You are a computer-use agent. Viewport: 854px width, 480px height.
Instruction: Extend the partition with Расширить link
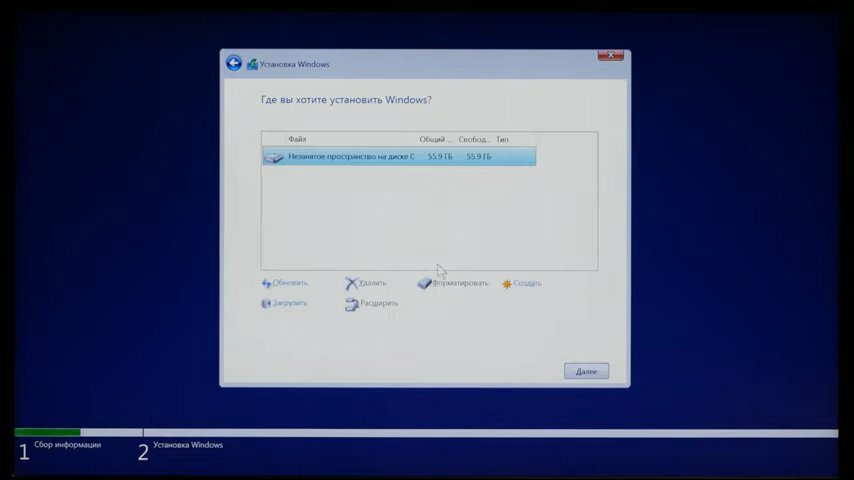click(x=379, y=303)
